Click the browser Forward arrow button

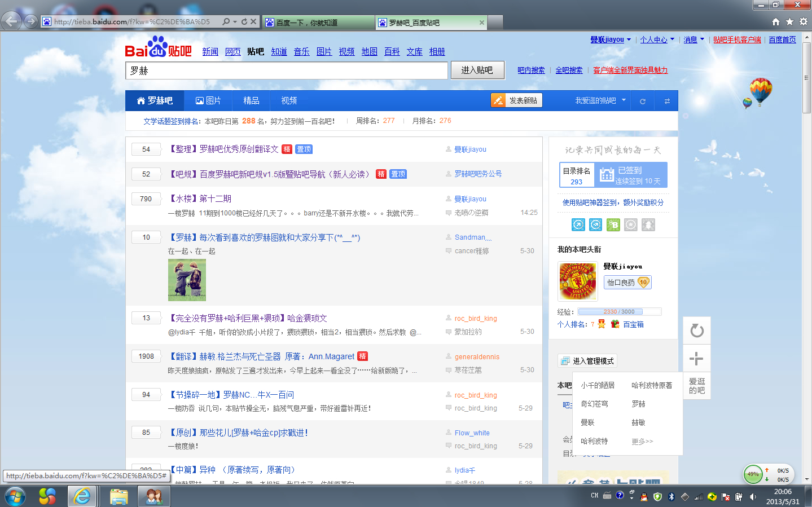31,21
